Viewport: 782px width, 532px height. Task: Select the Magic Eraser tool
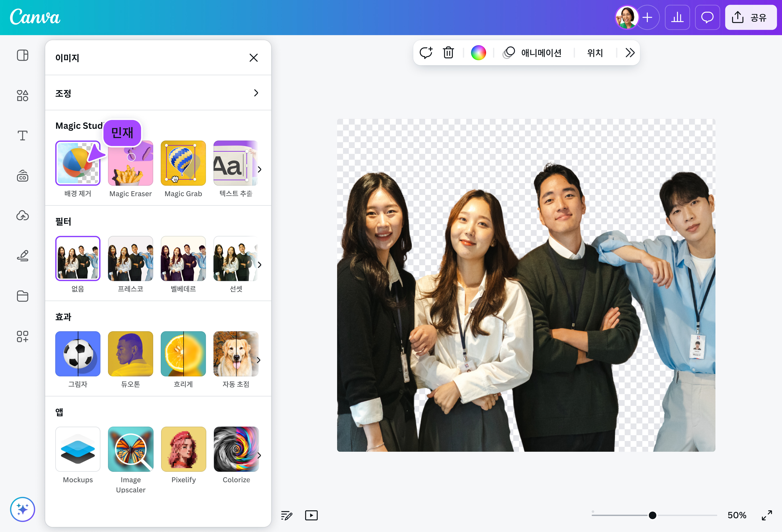pos(130,163)
